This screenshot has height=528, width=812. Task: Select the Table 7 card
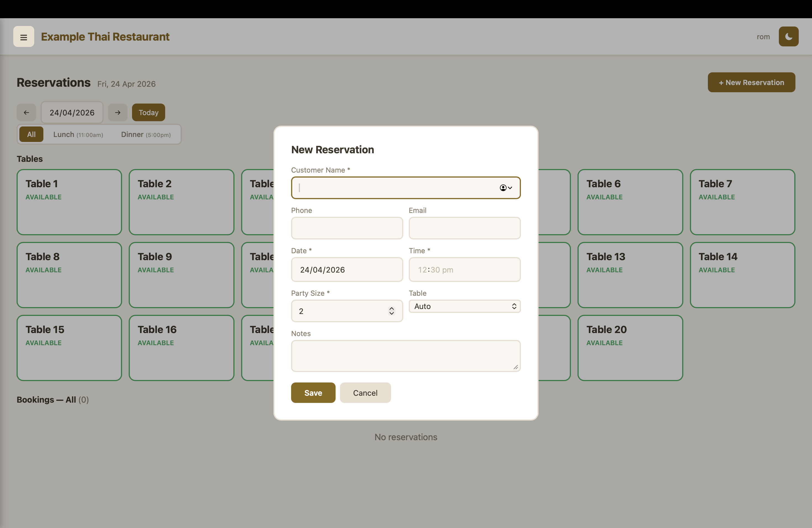pyautogui.click(x=742, y=202)
